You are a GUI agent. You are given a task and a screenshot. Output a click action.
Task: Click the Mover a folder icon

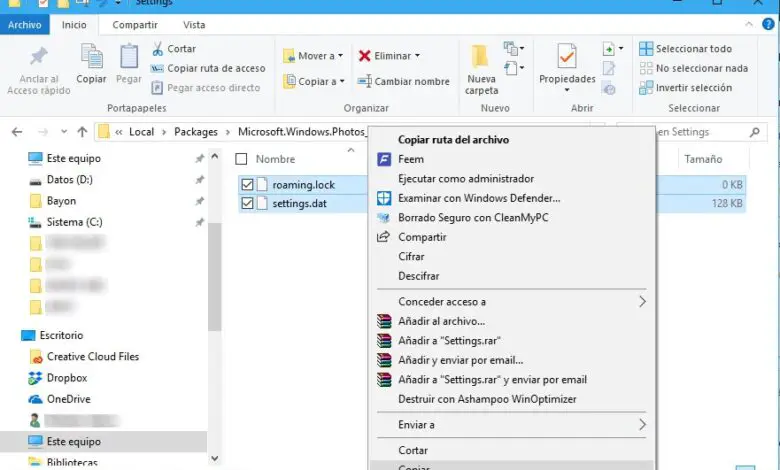click(289, 56)
